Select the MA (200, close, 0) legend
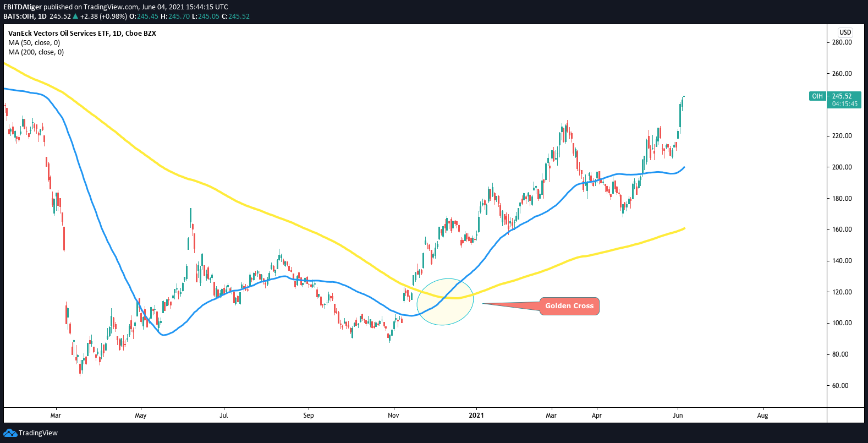Screen dimensions: 868x443 pyautogui.click(x=36, y=52)
